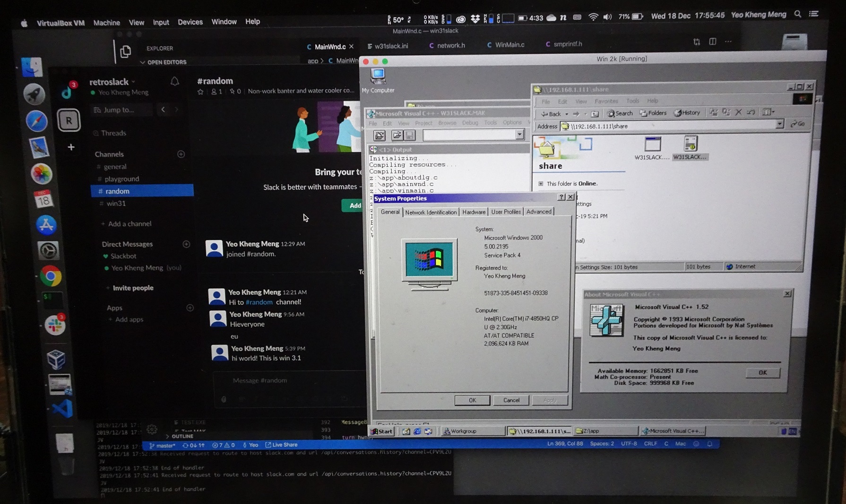The height and width of the screenshot is (504, 846).
Task: Open Favorites menu in Explorer window
Action: pyautogui.click(x=606, y=101)
